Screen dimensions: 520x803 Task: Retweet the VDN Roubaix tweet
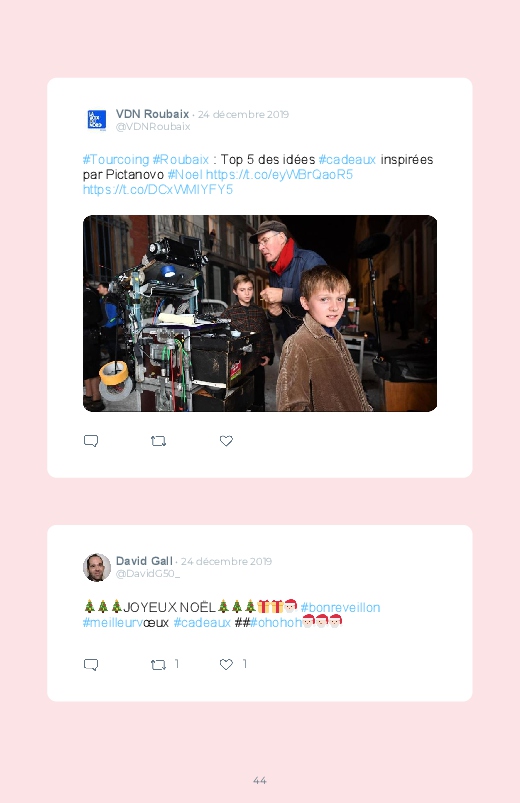point(158,441)
